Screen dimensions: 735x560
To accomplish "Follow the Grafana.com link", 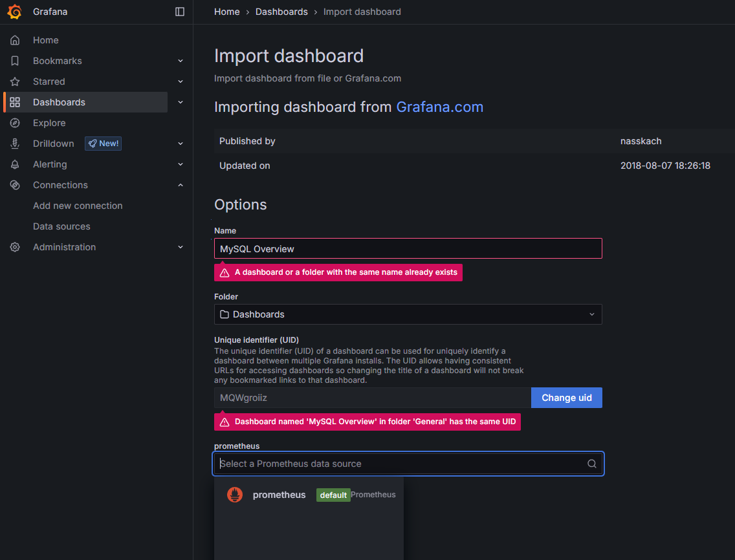I will click(440, 107).
